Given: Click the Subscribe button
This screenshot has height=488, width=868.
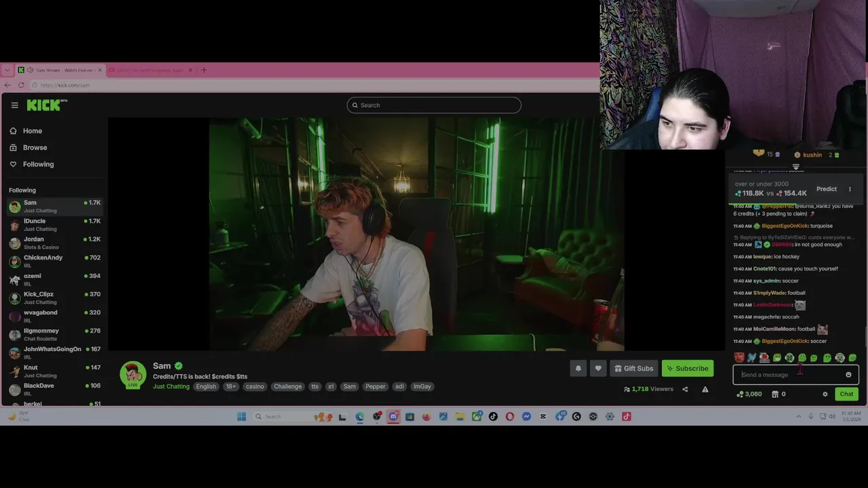Looking at the screenshot, I should pyautogui.click(x=688, y=368).
